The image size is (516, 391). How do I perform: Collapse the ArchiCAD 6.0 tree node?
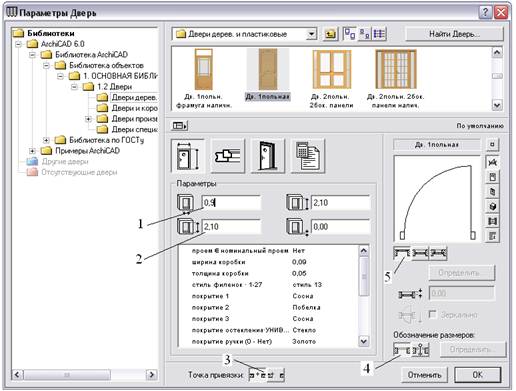[x=19, y=44]
